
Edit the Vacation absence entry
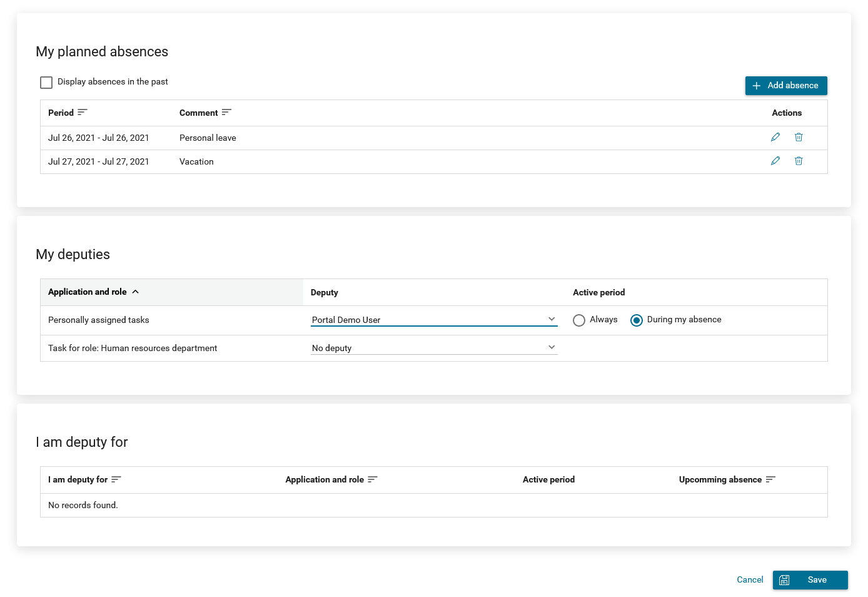[775, 161]
